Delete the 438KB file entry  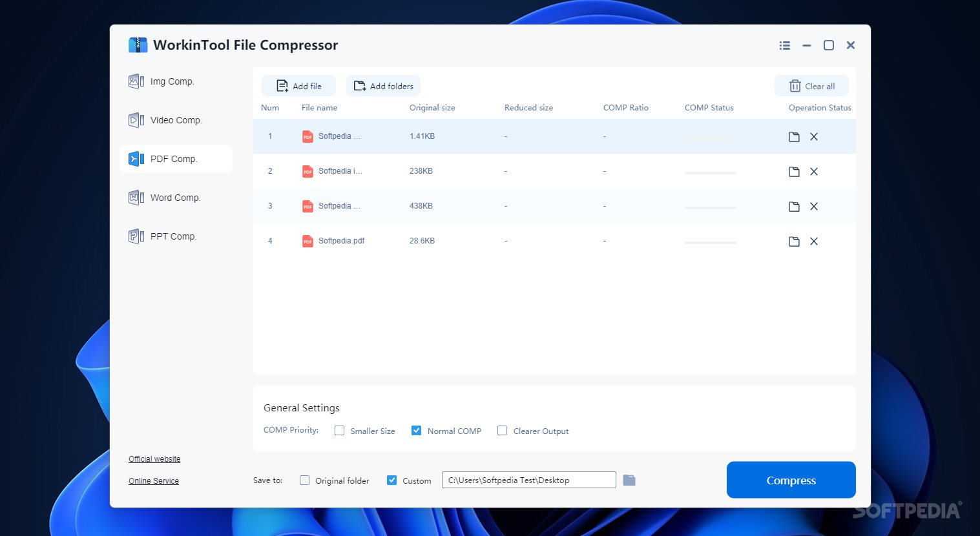[814, 207]
